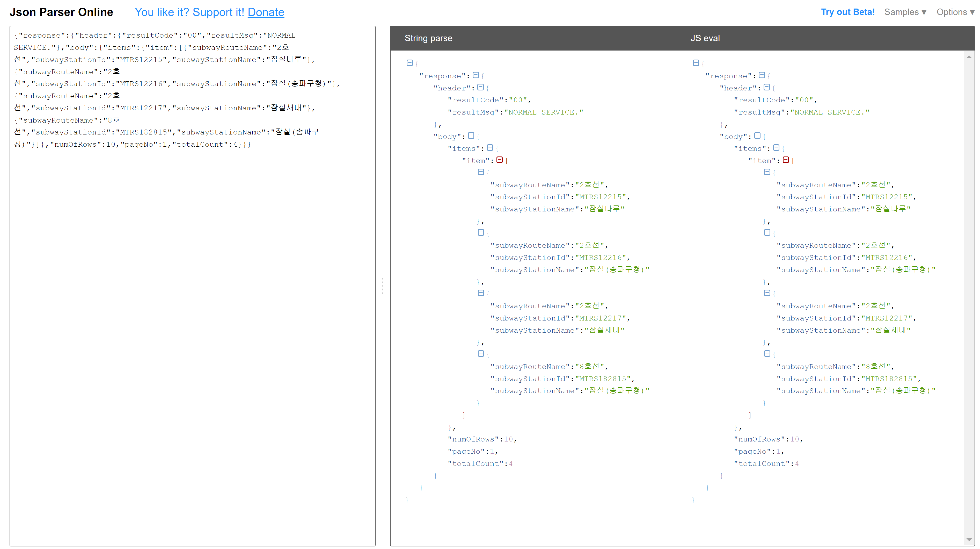The image size is (980, 549).
Task: Collapse root object in JS eval panel
Action: [x=696, y=63]
